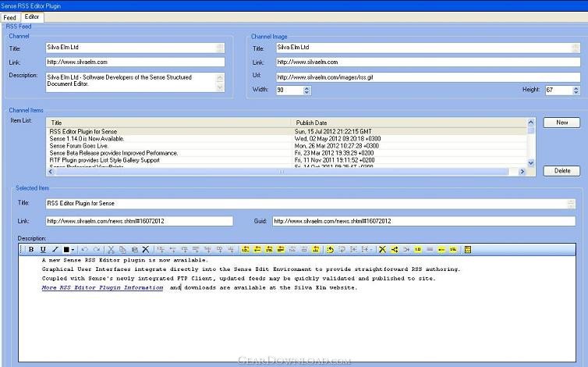Click the Paste clipboard icon
588x367 pixels.
(134, 249)
